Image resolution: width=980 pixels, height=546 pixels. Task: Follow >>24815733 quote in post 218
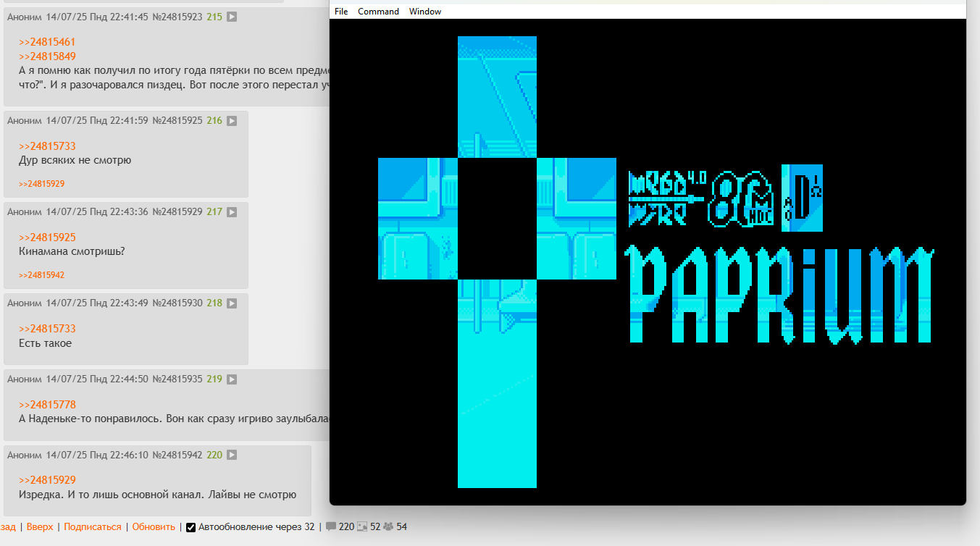[x=47, y=329]
